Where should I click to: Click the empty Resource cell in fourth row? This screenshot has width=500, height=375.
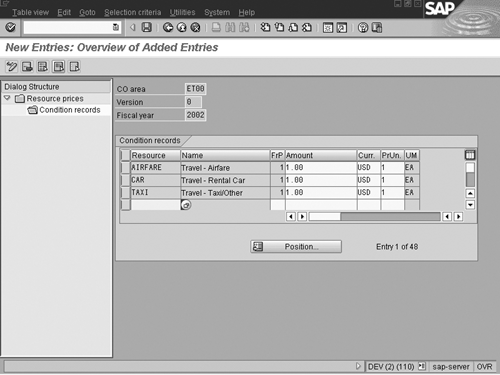pyautogui.click(x=155, y=205)
